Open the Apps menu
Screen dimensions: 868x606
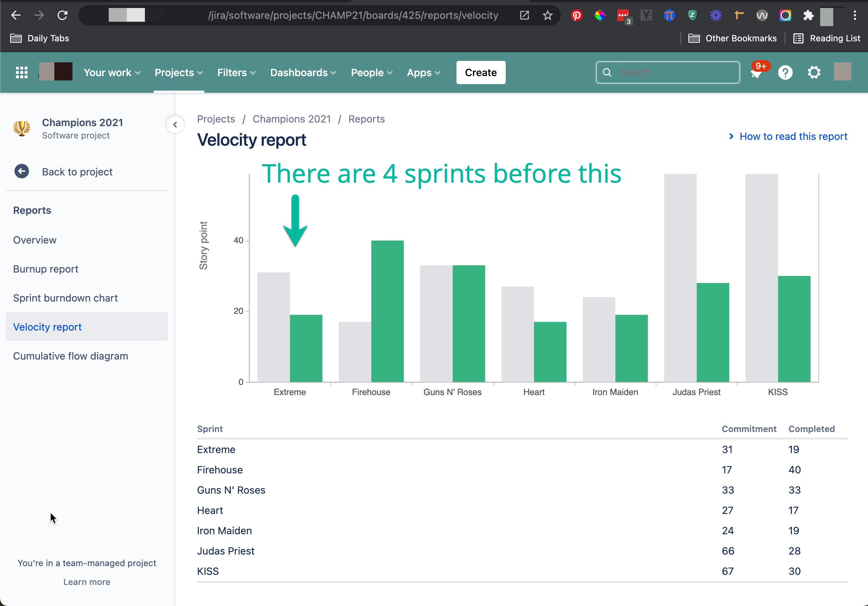click(423, 72)
